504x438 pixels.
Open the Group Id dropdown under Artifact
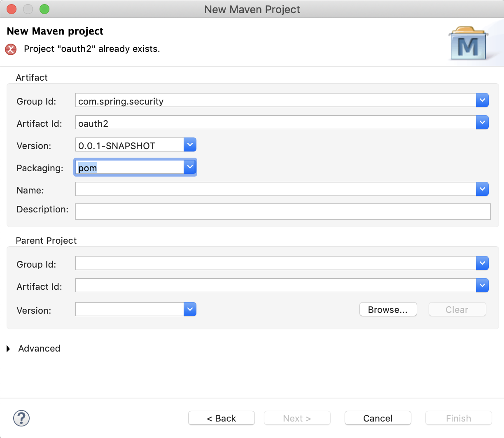482,100
